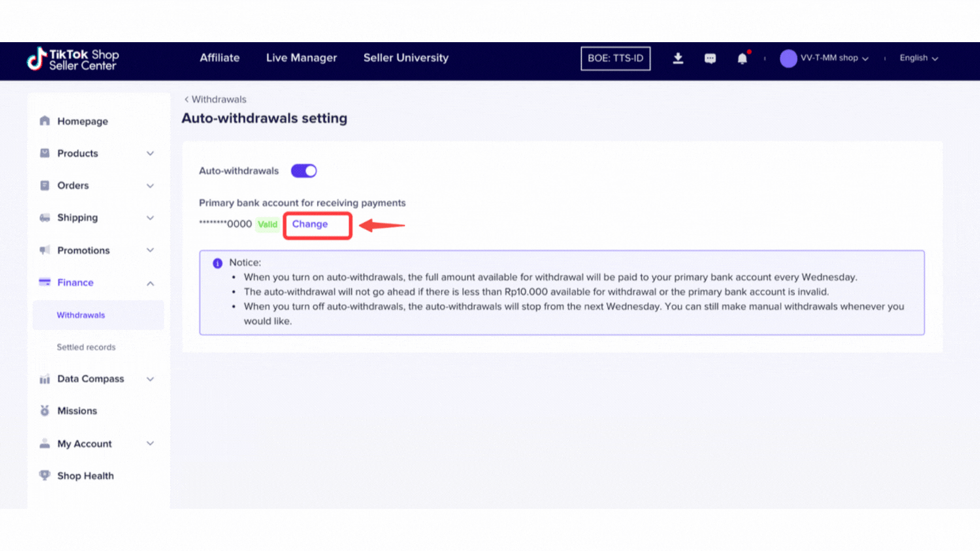Expand the Promotions menu chevron
The width and height of the screenshot is (980, 551).
click(x=150, y=250)
